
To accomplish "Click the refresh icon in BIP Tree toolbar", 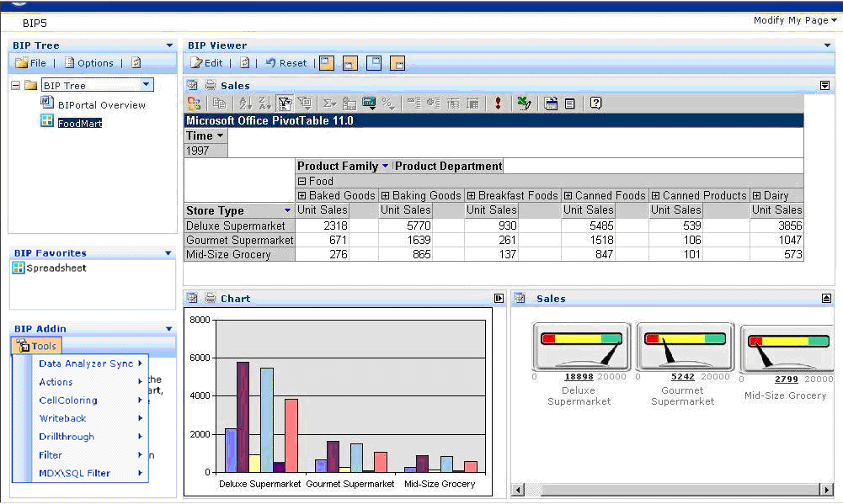I will [x=136, y=63].
